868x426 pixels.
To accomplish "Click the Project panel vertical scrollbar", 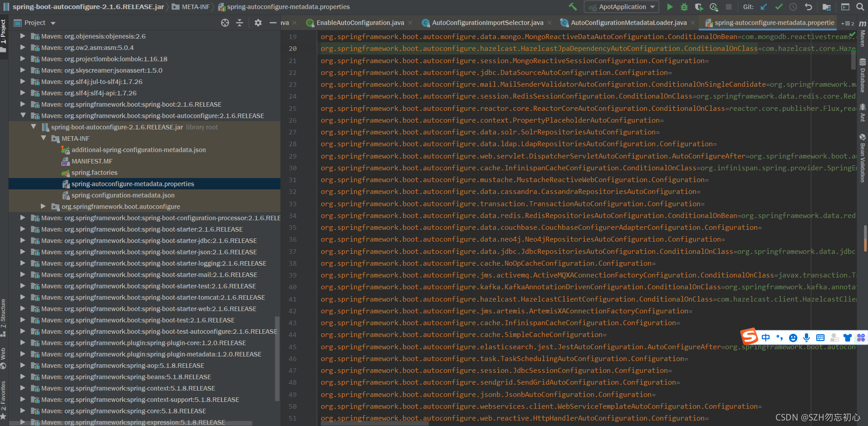I will click(277, 359).
